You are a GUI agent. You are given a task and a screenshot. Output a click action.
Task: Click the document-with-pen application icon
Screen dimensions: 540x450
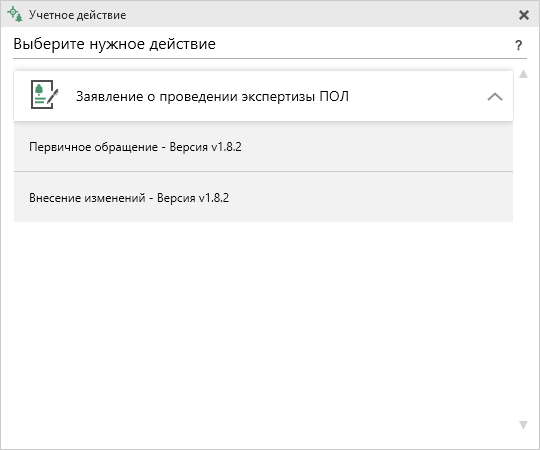(x=44, y=95)
